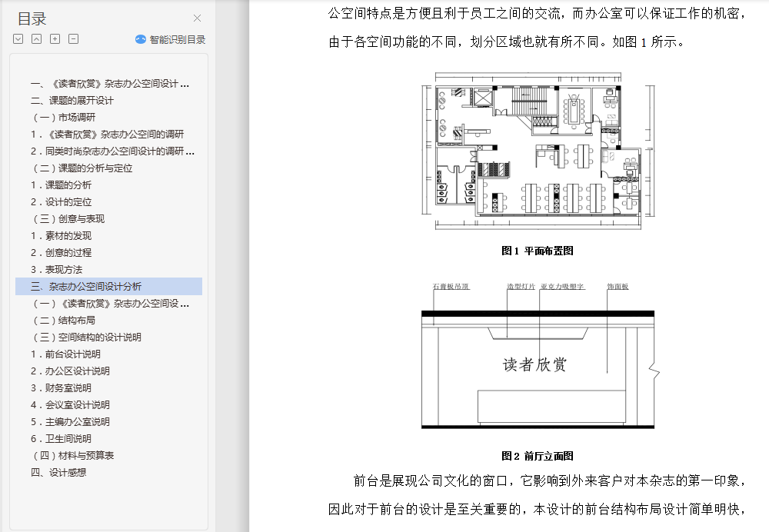Screen dimensions: 769x532
Task: Collapse all outline levels icon
Action: (36, 39)
